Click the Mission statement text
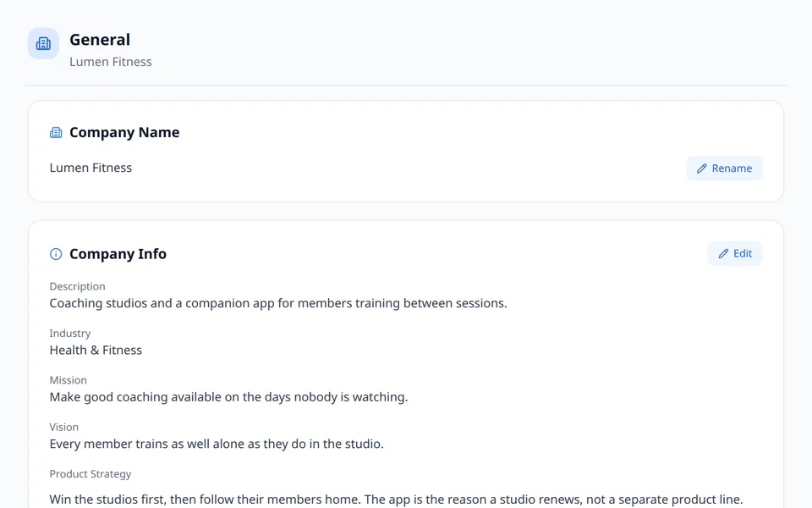The height and width of the screenshot is (508, 812). [228, 397]
